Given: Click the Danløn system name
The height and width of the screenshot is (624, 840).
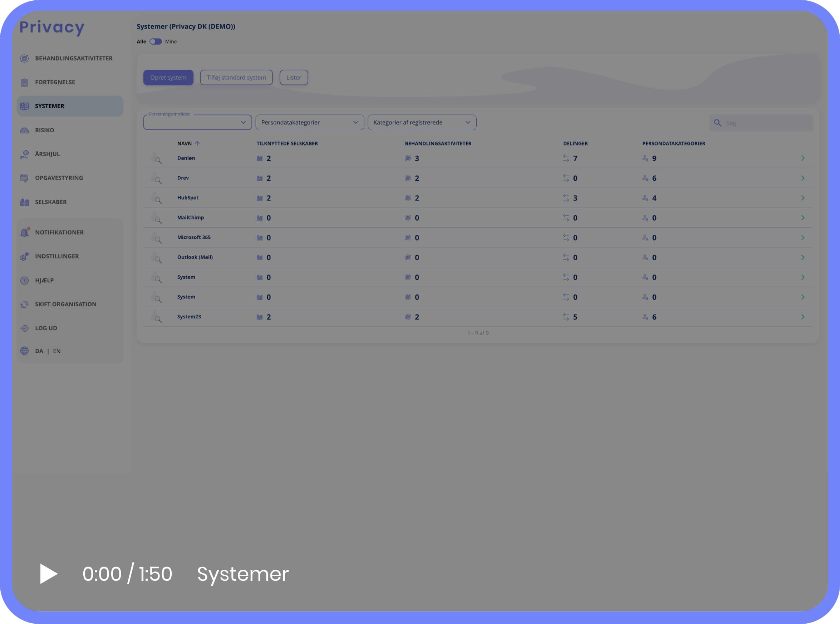Looking at the screenshot, I should (x=186, y=158).
